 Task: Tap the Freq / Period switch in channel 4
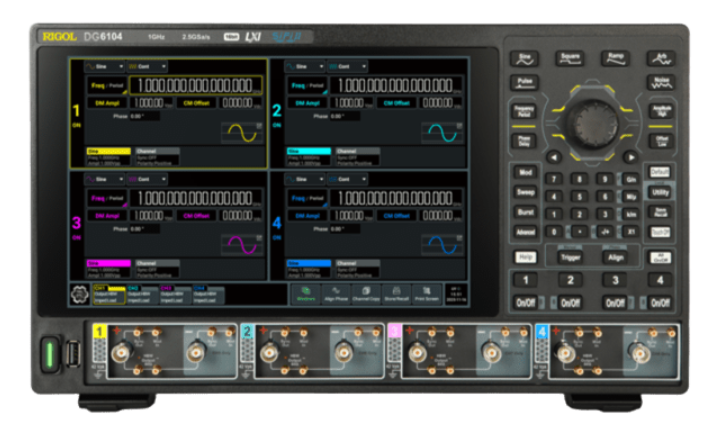(307, 198)
